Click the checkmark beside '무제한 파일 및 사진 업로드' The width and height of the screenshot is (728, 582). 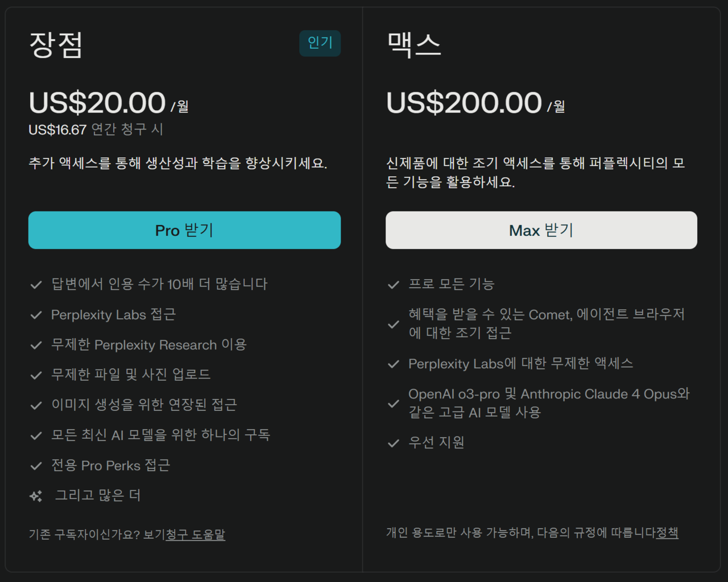click(x=36, y=375)
